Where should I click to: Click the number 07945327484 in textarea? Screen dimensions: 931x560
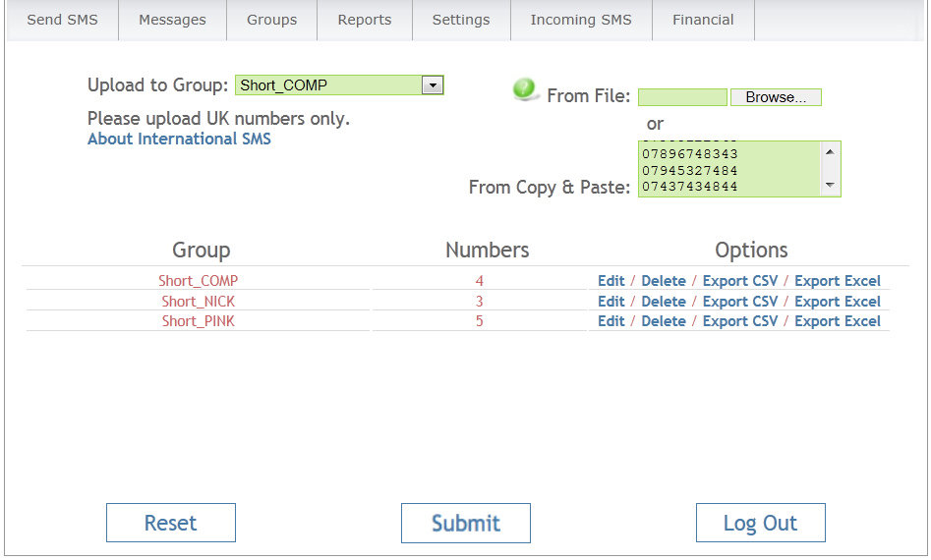(x=690, y=171)
